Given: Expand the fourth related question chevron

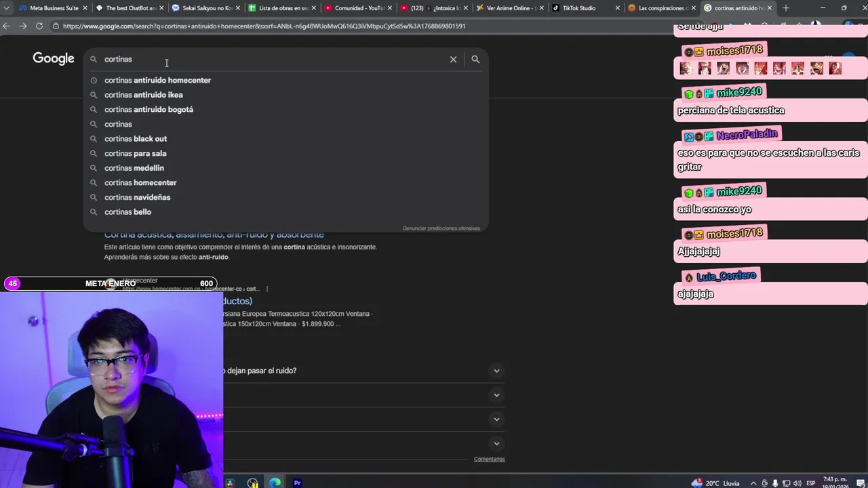Looking at the screenshot, I should click(x=496, y=444).
